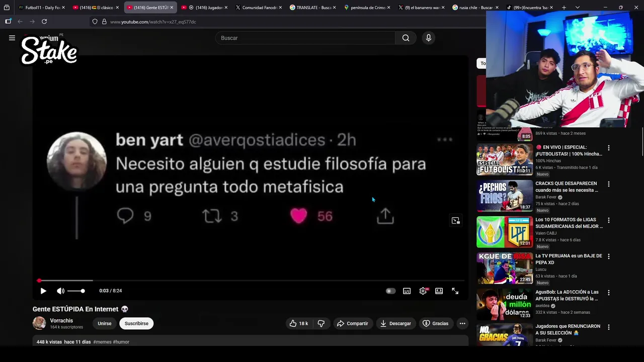Open the list all tabs dropdown
Image resolution: width=644 pixels, height=362 pixels.
pyautogui.click(x=578, y=8)
